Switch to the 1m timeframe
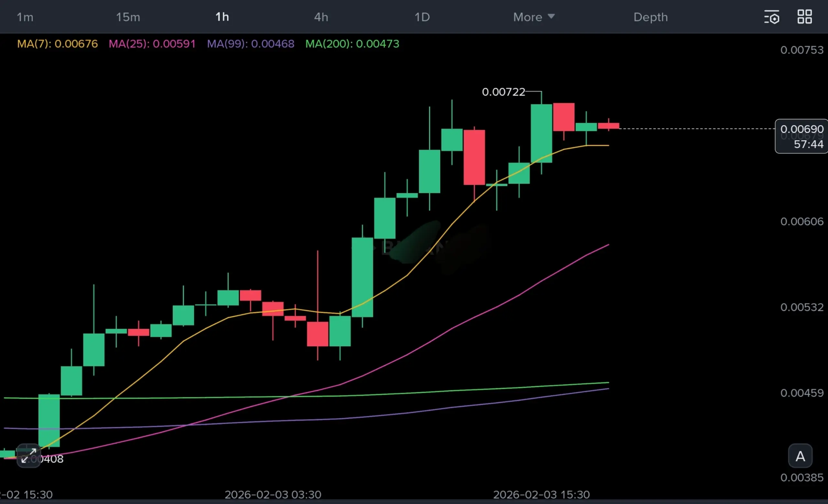The width and height of the screenshot is (828, 504). point(25,17)
